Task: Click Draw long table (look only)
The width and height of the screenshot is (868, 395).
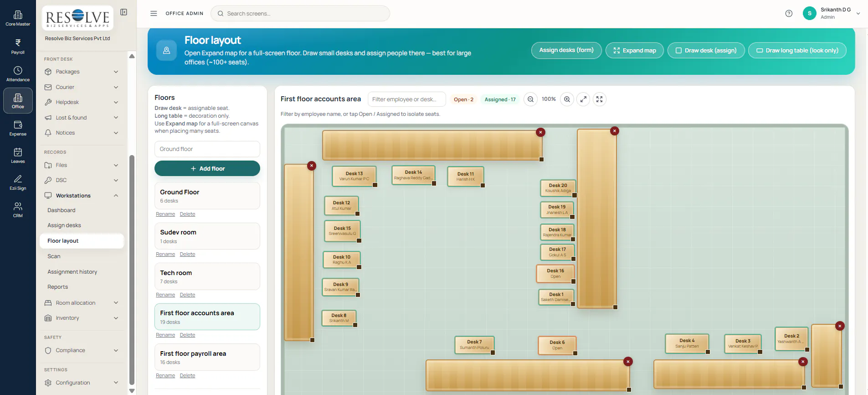Action: (x=797, y=50)
